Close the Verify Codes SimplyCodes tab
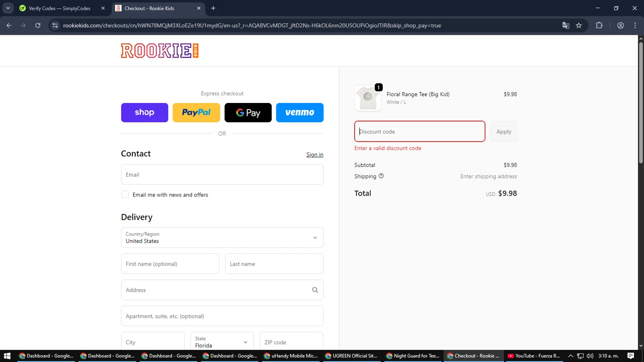This screenshot has height=362, width=644. pyautogui.click(x=103, y=8)
